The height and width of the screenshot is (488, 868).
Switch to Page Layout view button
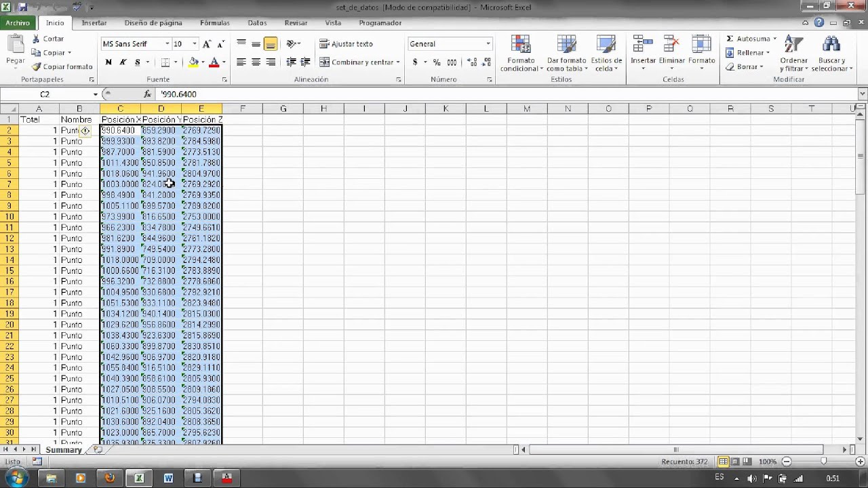tap(735, 462)
